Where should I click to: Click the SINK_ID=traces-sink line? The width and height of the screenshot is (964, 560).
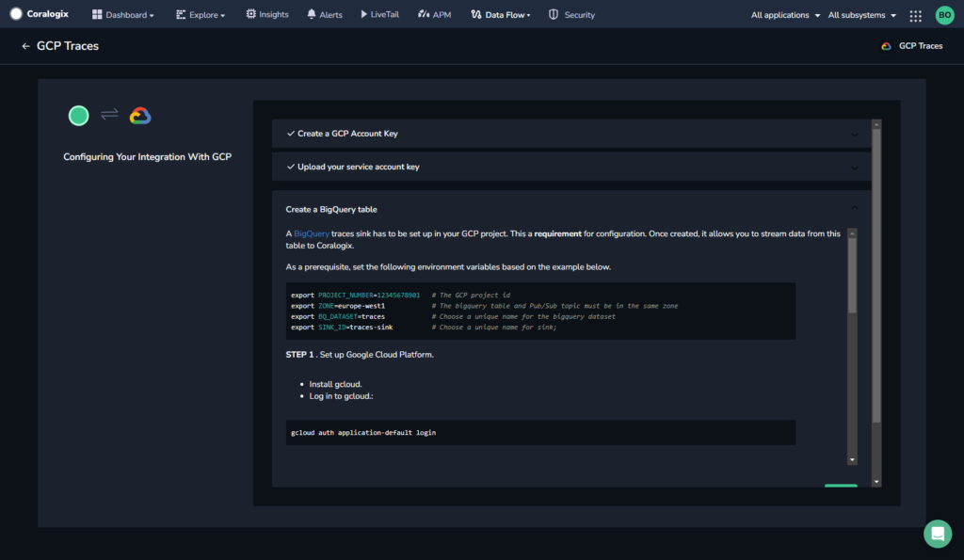click(342, 327)
